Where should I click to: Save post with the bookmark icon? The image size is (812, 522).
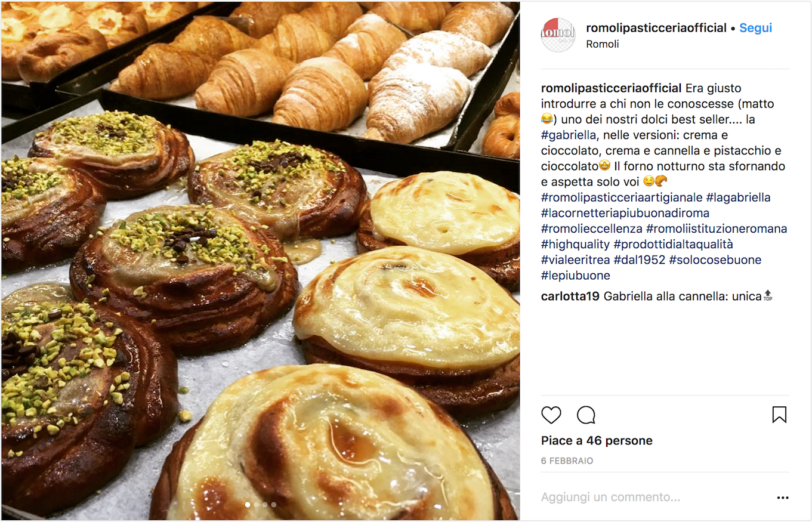tap(779, 415)
